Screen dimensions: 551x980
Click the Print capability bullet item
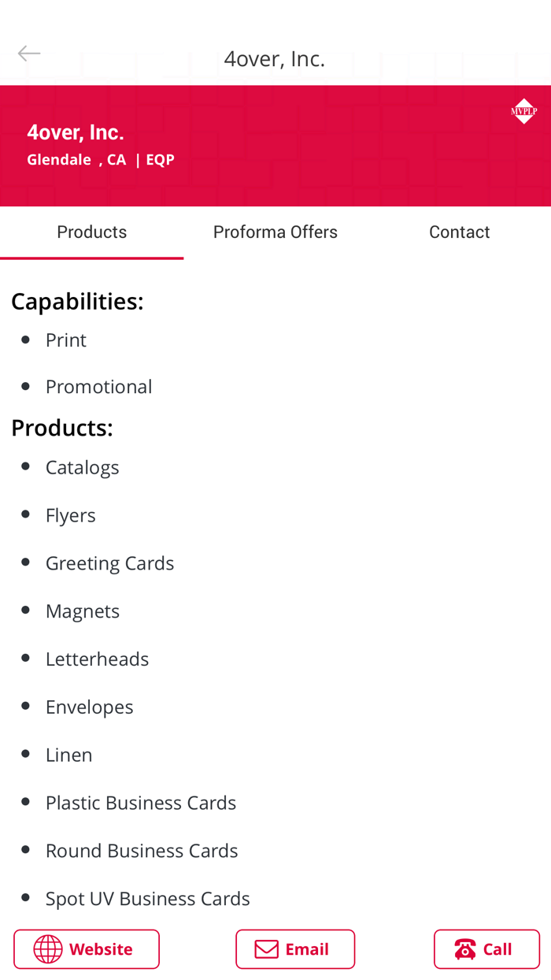[x=66, y=340]
